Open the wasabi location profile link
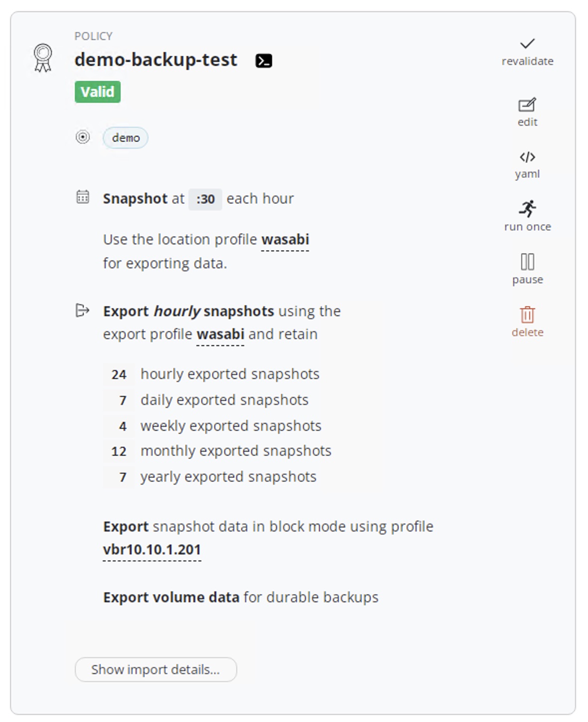This screenshot has width=588, height=722. pos(285,240)
